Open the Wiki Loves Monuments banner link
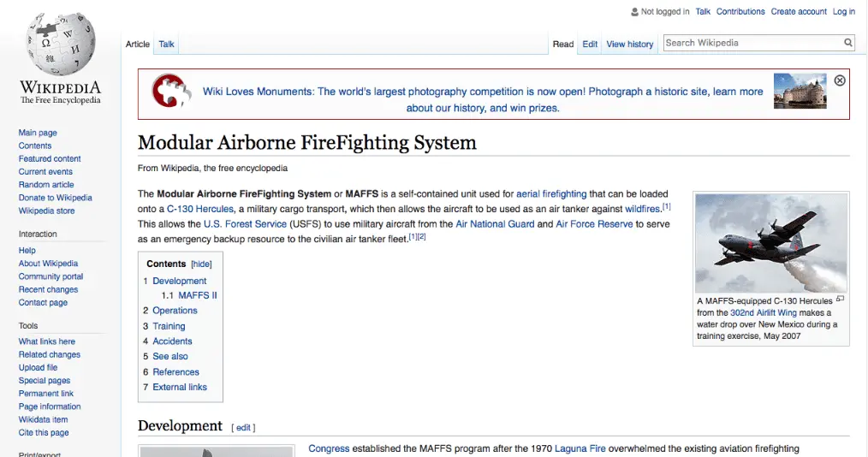This screenshot has width=868, height=457. [483, 99]
